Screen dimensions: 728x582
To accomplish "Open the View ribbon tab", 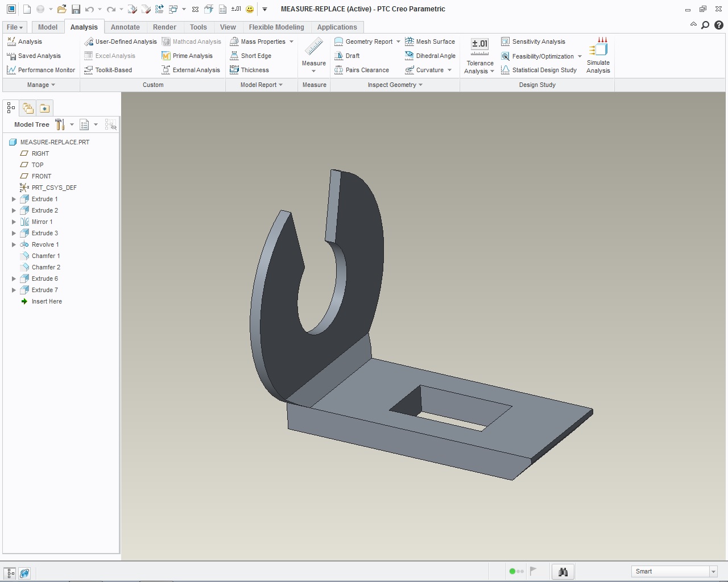I will [x=228, y=27].
